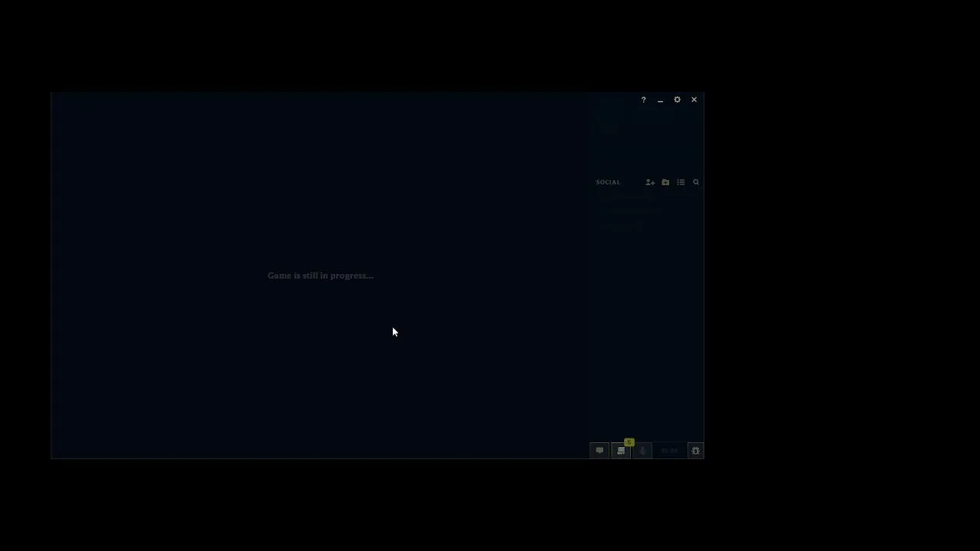
Task: Close the client with the X icon
Action: point(694,99)
